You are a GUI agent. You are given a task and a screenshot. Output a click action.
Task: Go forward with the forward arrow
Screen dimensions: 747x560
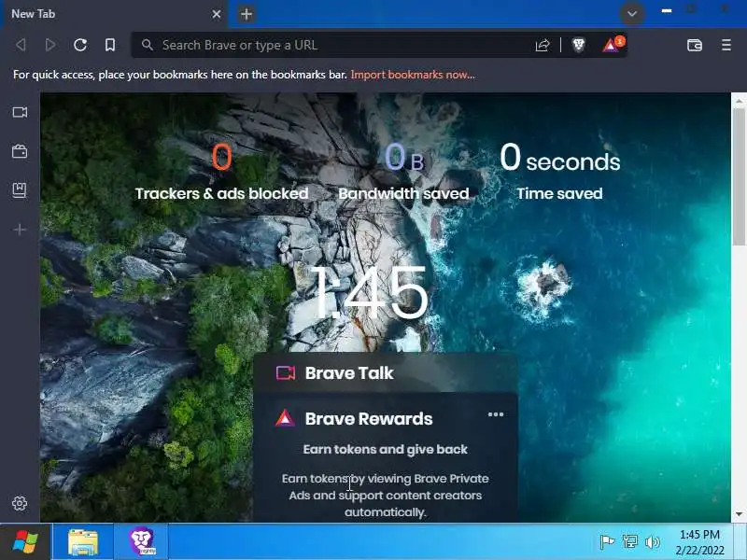(50, 45)
